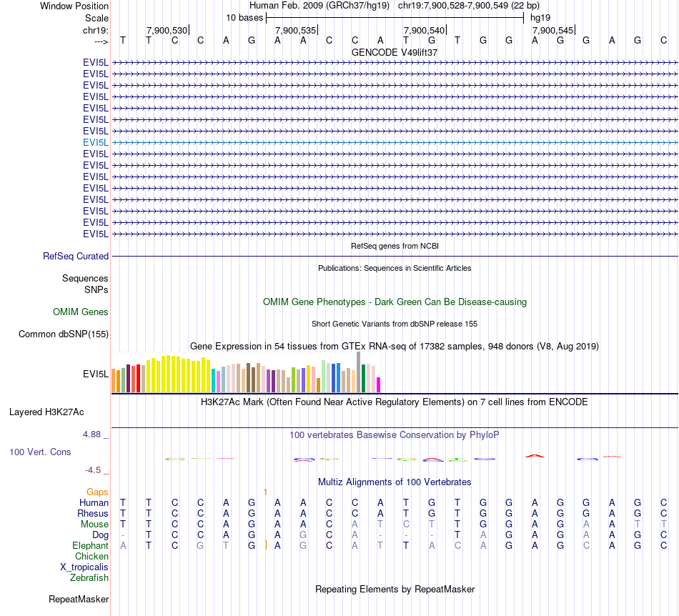
Task: Open Repeating Elements by RepeatMasker title
Action: click(395, 590)
